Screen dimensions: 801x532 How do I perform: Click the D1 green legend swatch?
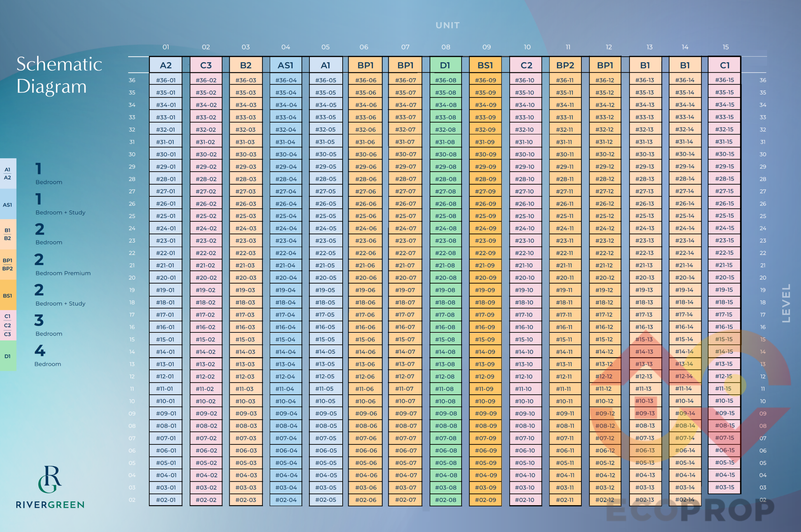pyautogui.click(x=8, y=356)
